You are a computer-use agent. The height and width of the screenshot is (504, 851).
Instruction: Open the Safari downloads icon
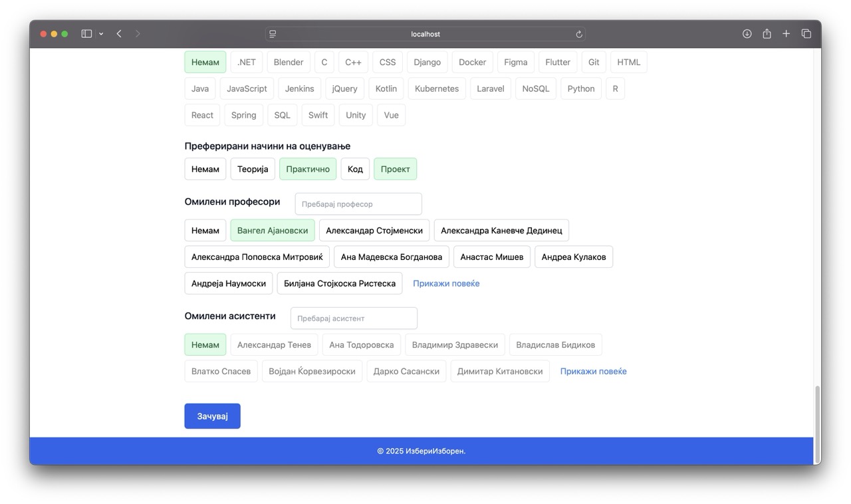click(747, 34)
